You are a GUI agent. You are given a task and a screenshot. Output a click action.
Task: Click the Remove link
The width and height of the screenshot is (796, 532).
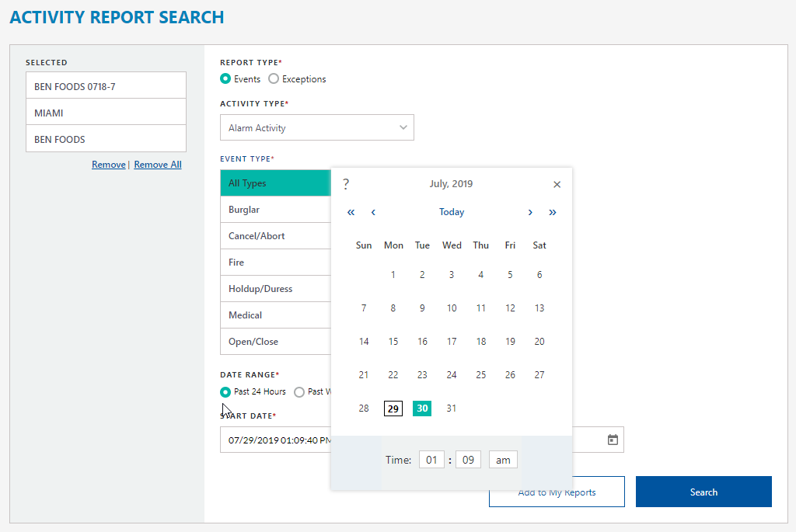[109, 165]
